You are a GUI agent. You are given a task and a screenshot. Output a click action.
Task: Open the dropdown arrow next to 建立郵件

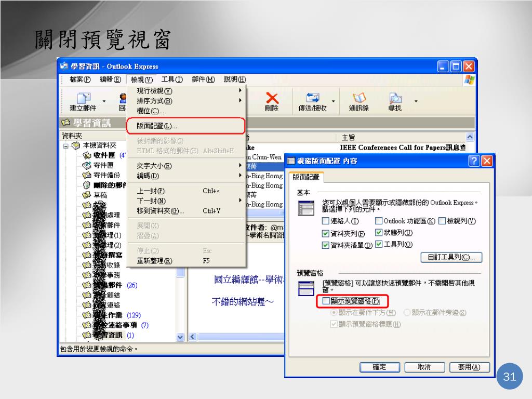[104, 101]
